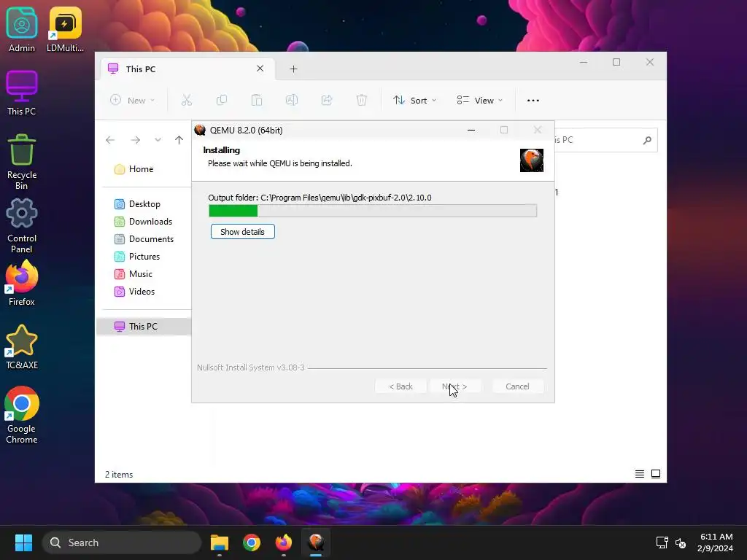The width and height of the screenshot is (747, 560).
Task: Click the Copy icon in the Explorer toolbar
Action: point(222,101)
